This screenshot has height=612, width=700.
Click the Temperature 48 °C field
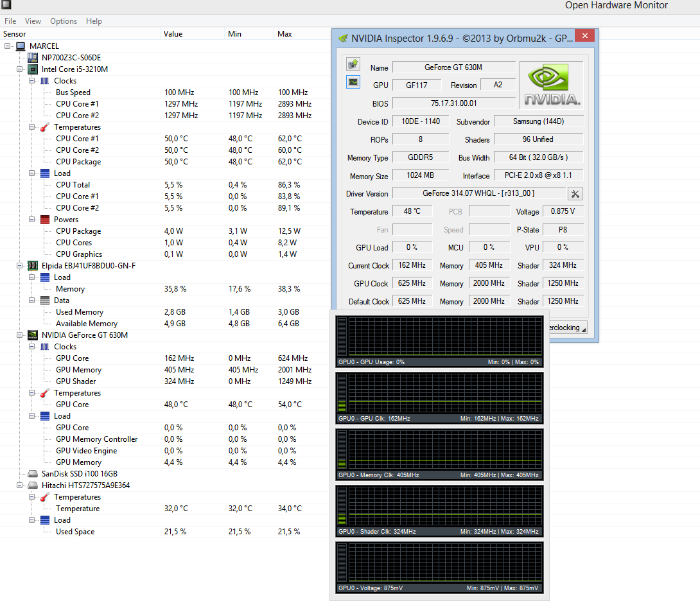click(412, 211)
